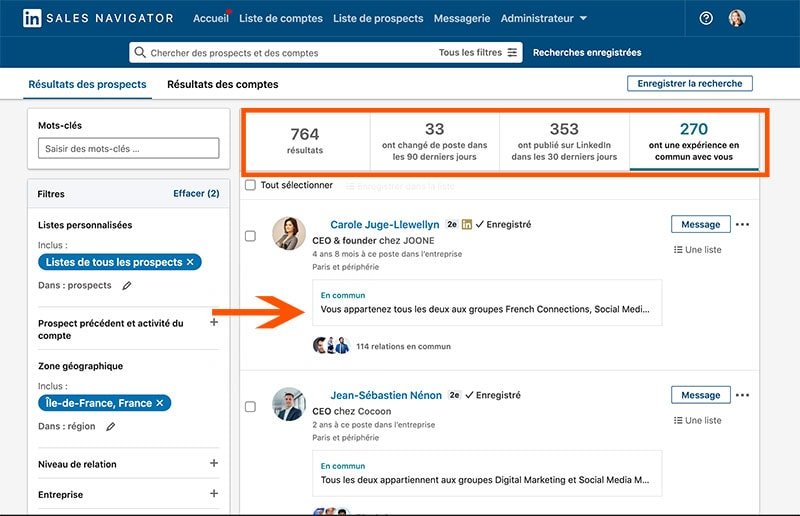
Task: Switch to Résultats des prospects tab
Action: [87, 84]
